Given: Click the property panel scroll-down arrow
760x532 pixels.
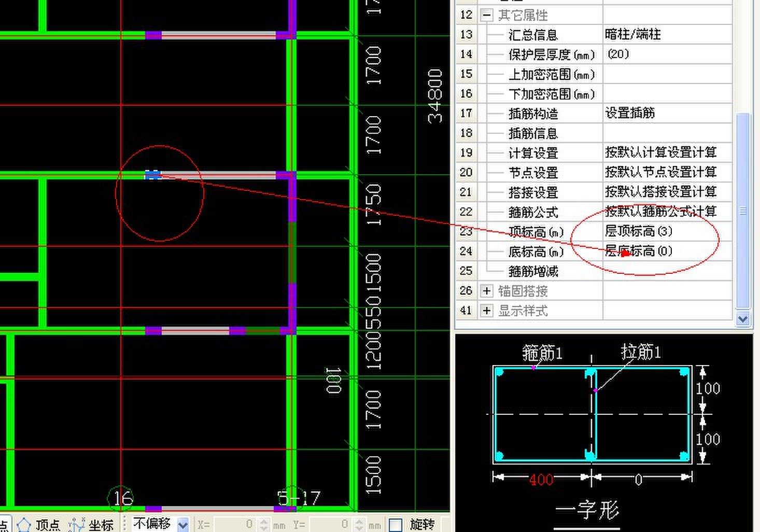Looking at the screenshot, I should [742, 319].
